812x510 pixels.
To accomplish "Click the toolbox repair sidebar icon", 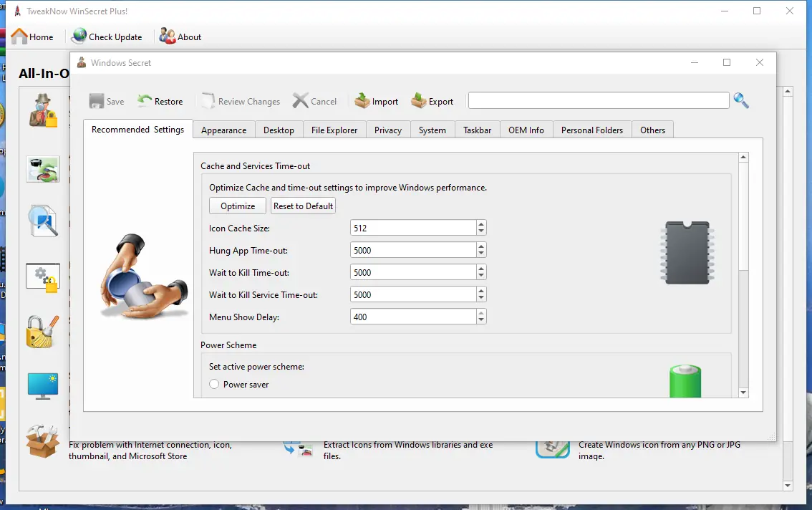I will pos(42,441).
